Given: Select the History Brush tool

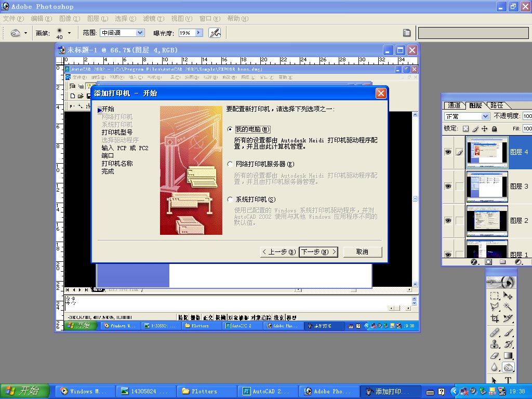Looking at the screenshot, I should 508,344.
